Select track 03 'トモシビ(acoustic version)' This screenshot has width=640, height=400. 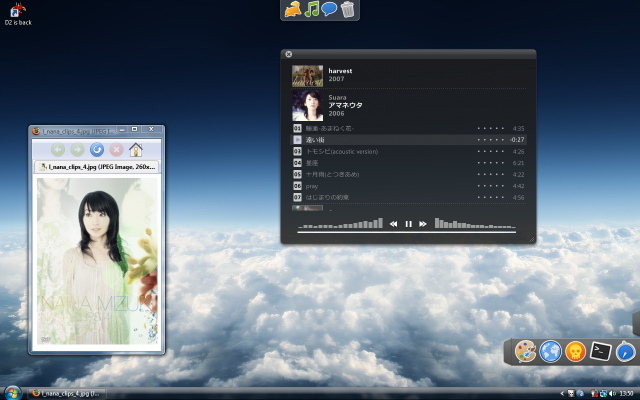[408, 151]
